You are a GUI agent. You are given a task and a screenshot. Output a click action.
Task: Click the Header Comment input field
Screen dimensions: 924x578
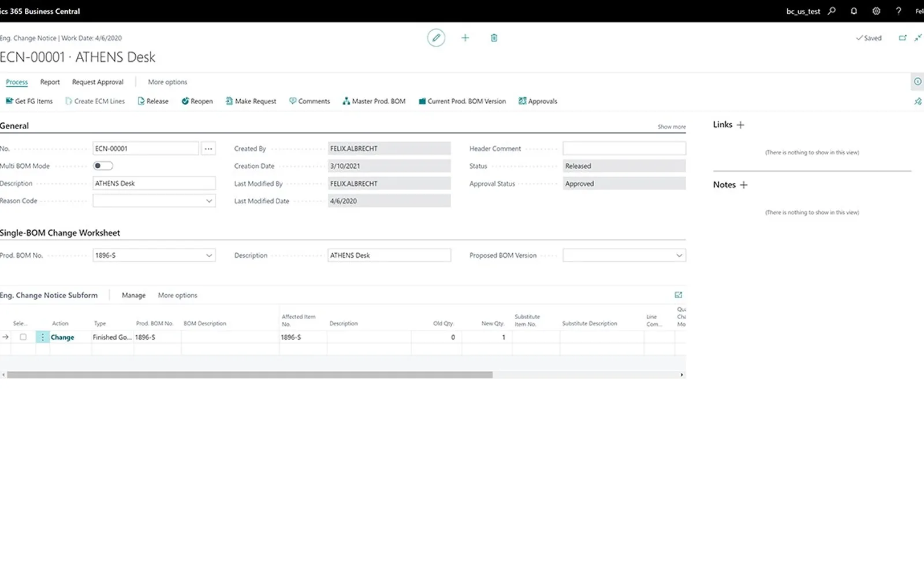point(624,149)
